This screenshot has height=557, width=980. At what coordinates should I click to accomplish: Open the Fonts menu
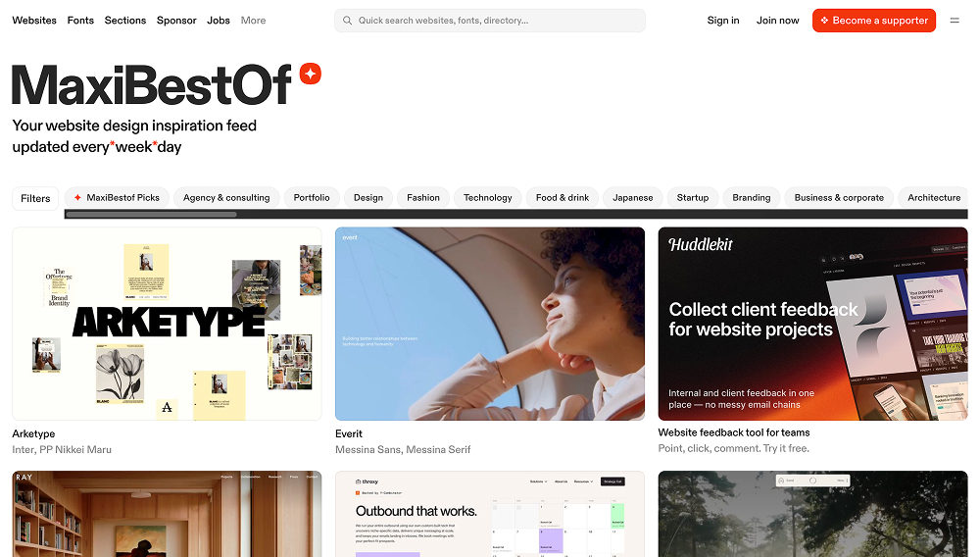pyautogui.click(x=80, y=20)
